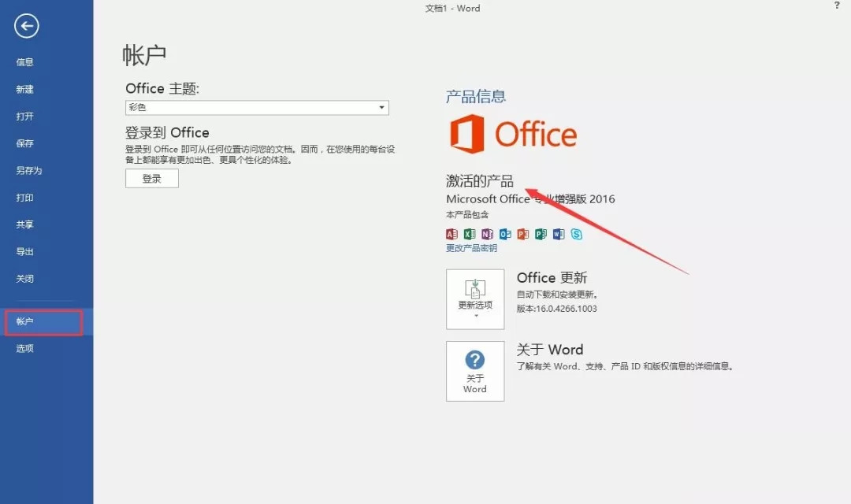Open the 更新选项 dropdown button
Viewport: 851px width, 504px height.
(475, 299)
